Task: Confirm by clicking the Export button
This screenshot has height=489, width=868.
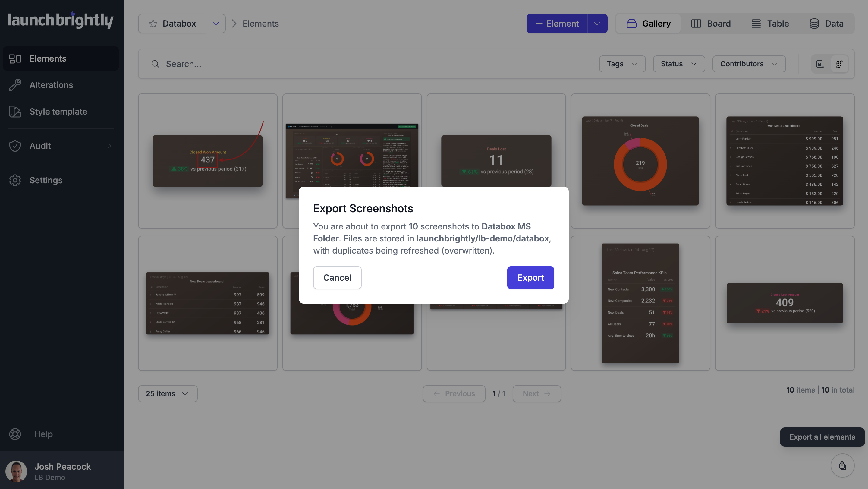Action: (x=530, y=277)
